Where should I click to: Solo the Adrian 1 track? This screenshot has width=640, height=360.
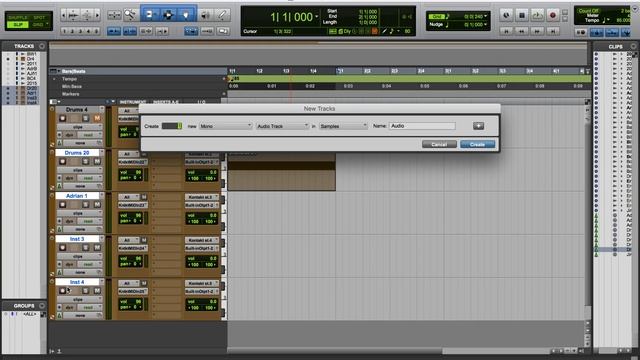pos(86,204)
